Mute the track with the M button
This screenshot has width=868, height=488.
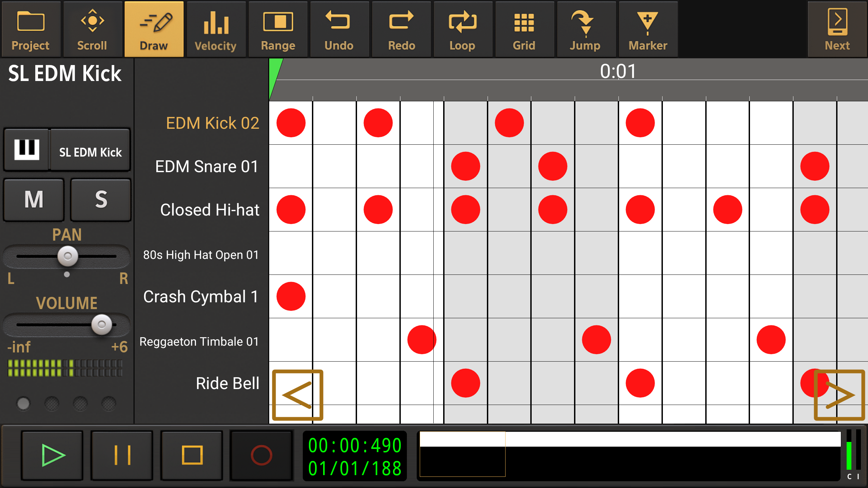coord(34,200)
